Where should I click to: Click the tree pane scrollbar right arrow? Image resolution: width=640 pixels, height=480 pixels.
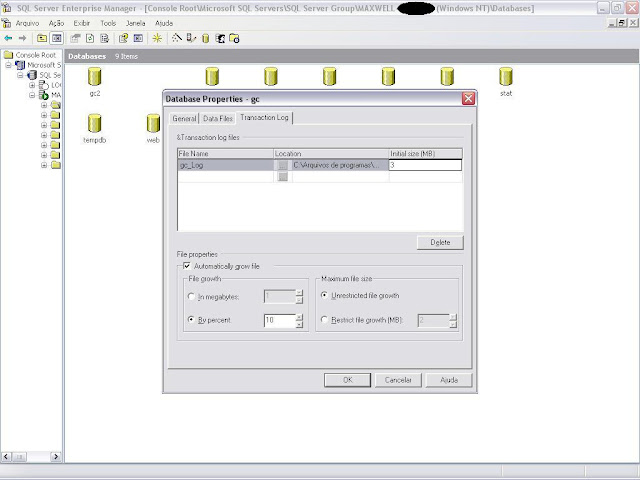pos(56,457)
